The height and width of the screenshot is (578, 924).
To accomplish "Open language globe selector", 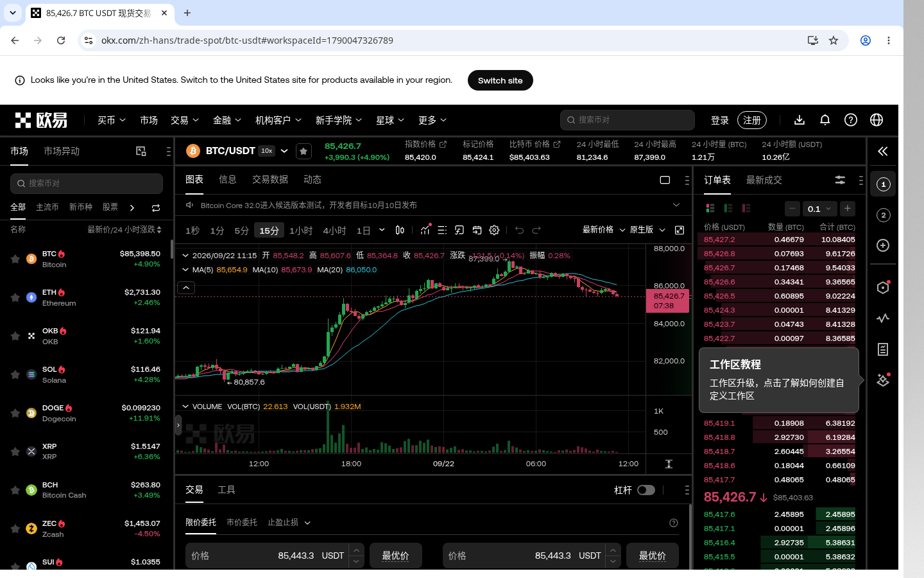I will pos(877,120).
